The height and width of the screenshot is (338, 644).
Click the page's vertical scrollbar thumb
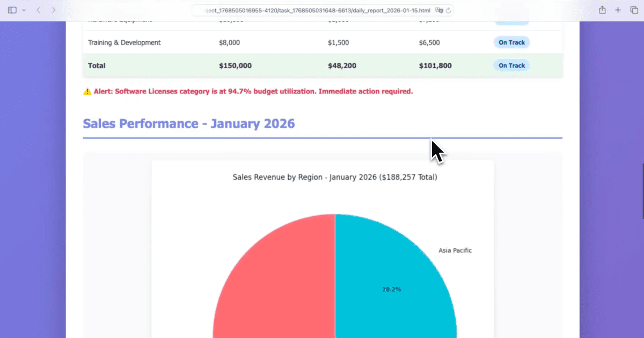point(642,190)
